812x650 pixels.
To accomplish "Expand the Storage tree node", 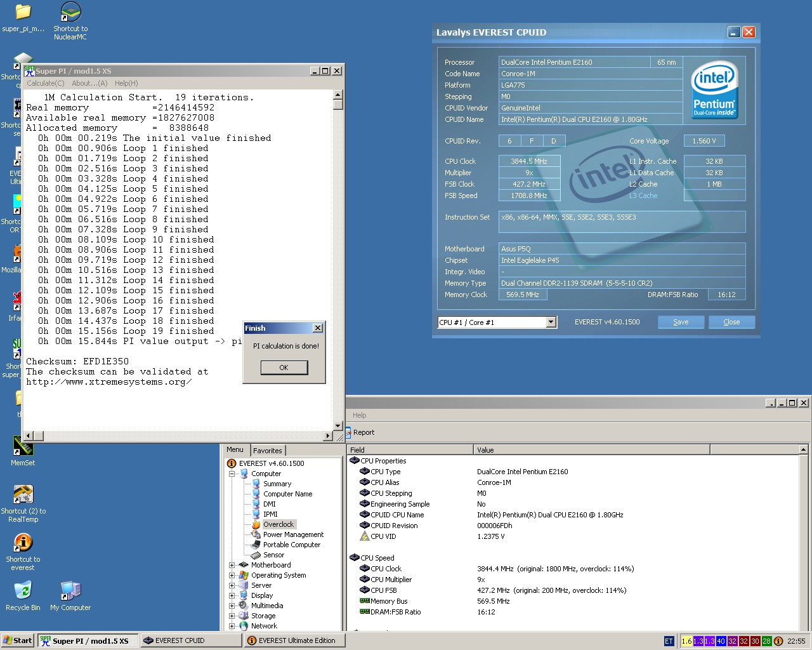I will tap(232, 616).
